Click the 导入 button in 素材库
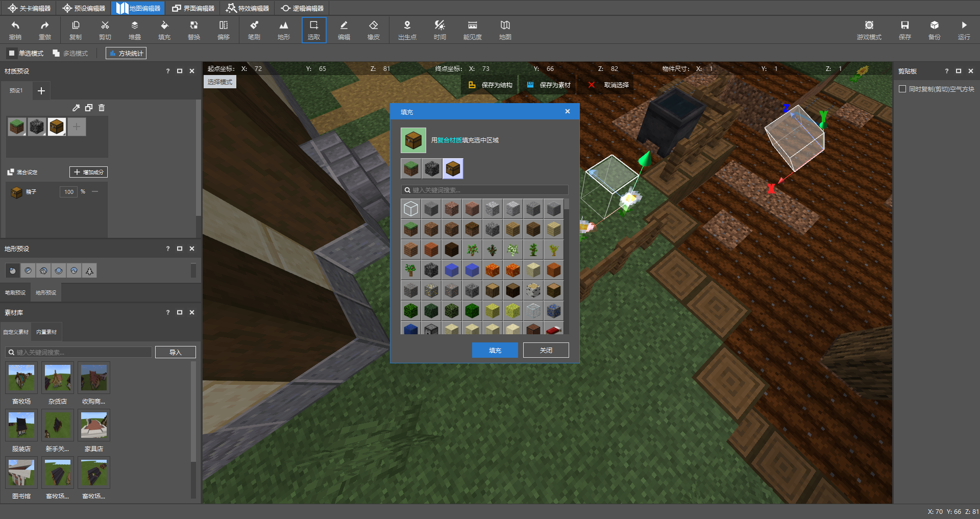980x519 pixels. tap(176, 352)
